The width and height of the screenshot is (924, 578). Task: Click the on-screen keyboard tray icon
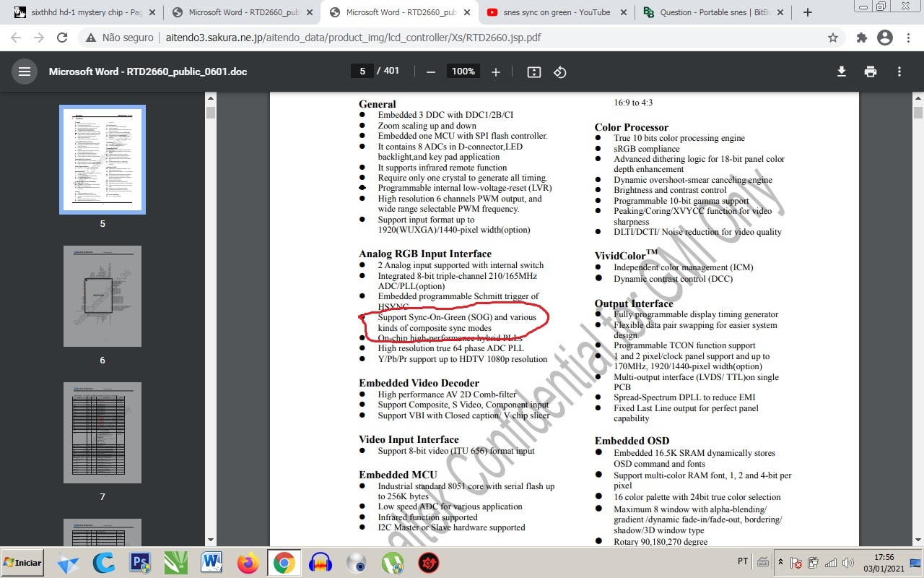pyautogui.click(x=763, y=562)
